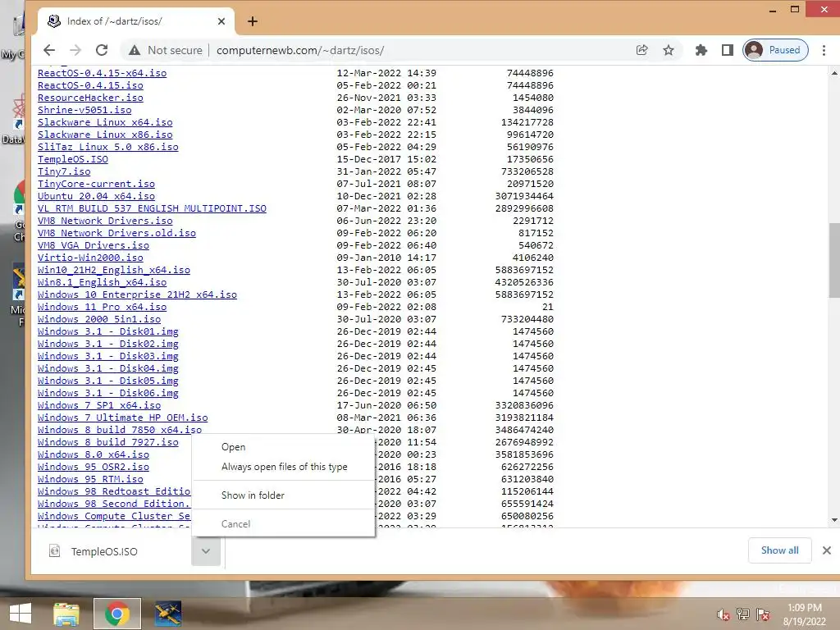
Task: Click the browser forward arrow
Action: point(75,50)
